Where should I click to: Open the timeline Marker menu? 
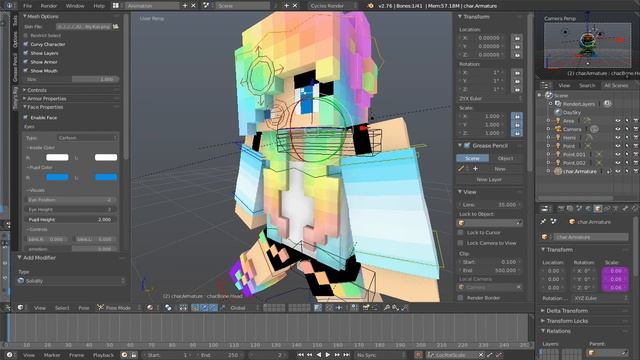[52, 355]
